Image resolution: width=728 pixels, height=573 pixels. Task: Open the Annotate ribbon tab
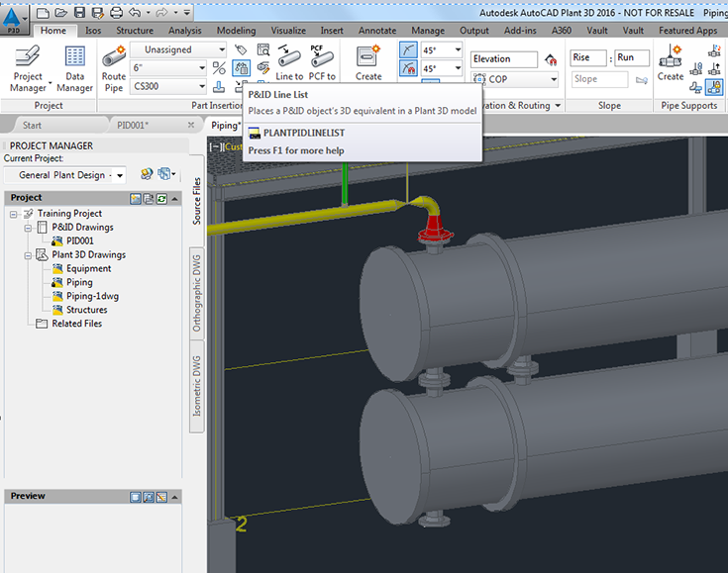click(x=377, y=31)
